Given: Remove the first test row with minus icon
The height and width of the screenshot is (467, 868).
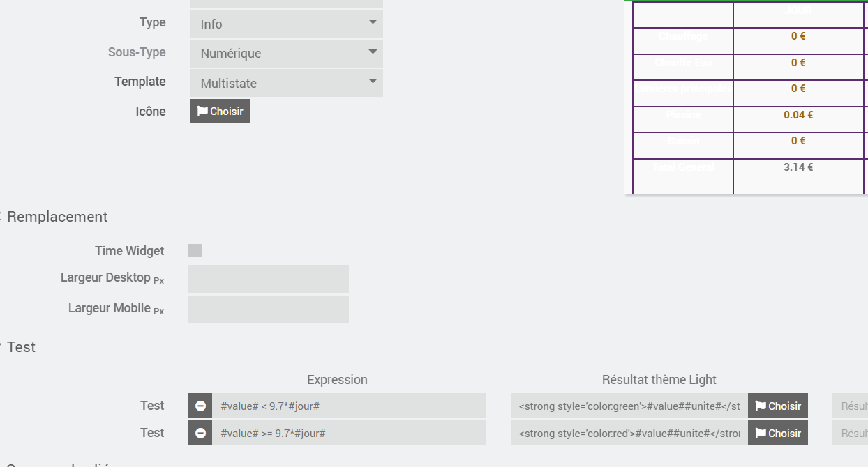Looking at the screenshot, I should click(200, 406).
